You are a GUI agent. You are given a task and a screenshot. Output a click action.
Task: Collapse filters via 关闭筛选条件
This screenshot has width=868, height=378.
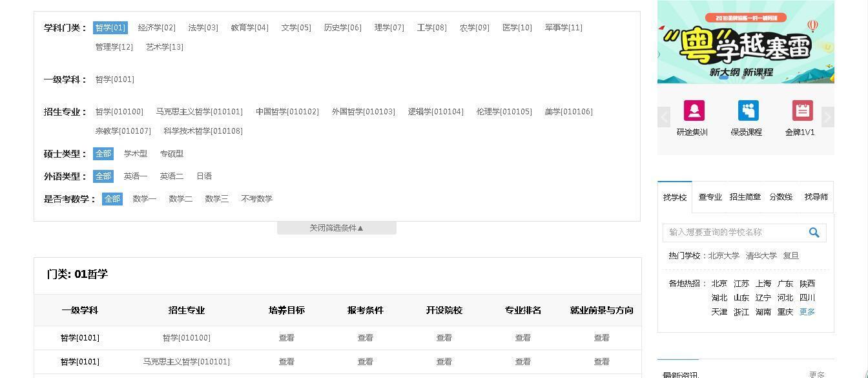(336, 227)
